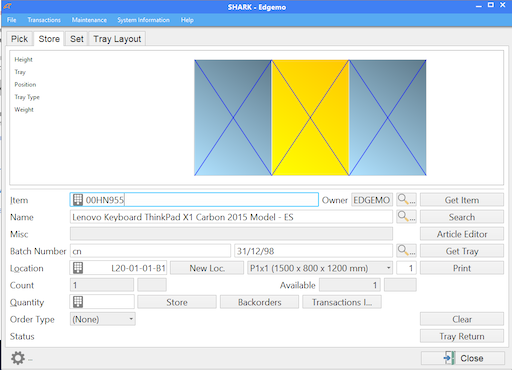This screenshot has height=370, width=512.
Task: Open the magnifier lookup next to Name
Action: pyautogui.click(x=406, y=217)
